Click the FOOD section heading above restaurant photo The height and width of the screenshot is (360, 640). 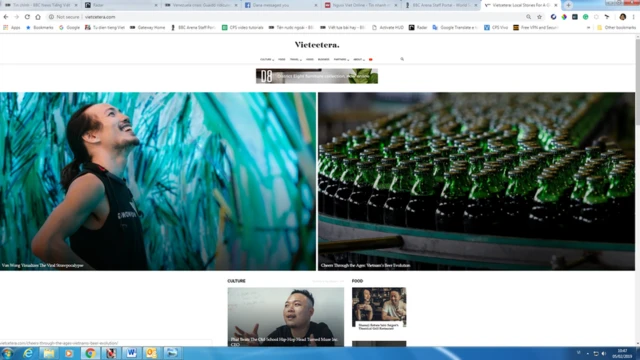coord(357,281)
